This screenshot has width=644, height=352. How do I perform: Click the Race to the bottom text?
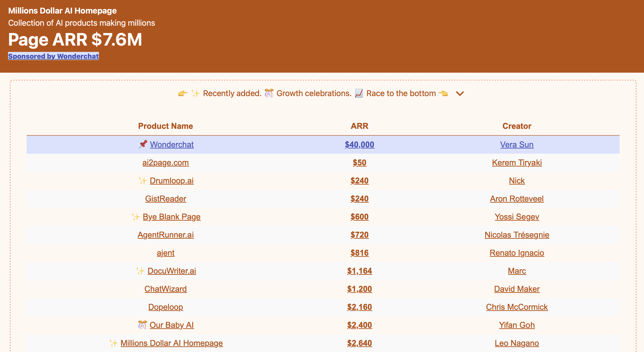(x=401, y=93)
